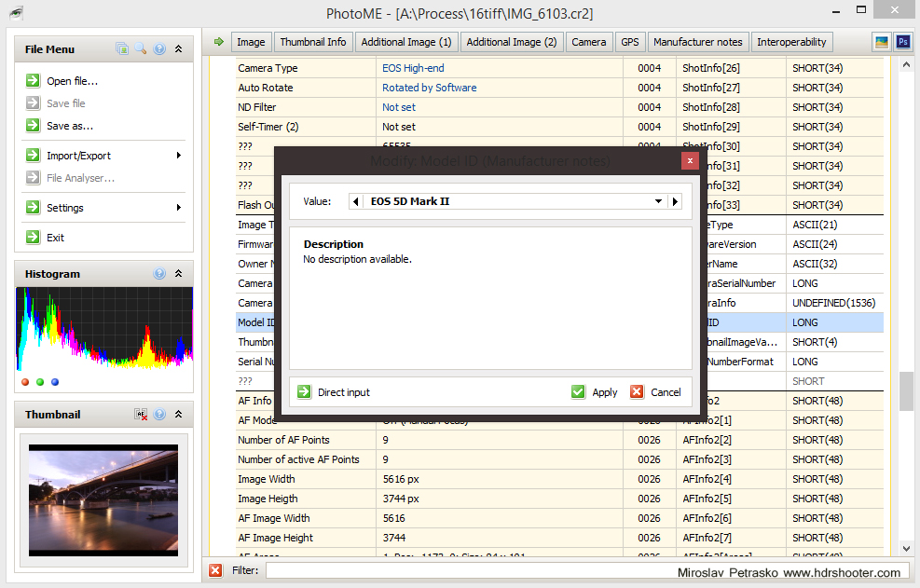Screen dimensions: 920x588
Task: Go to the Camera tab
Action: point(589,42)
